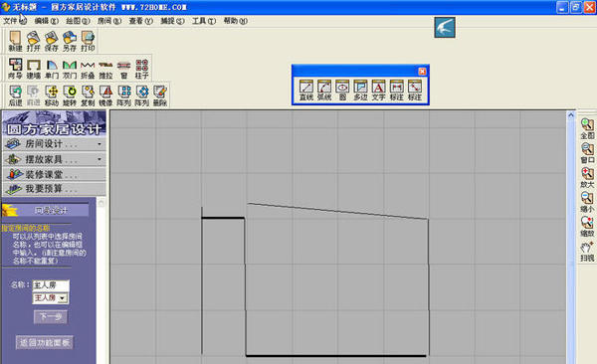The image size is (597, 364).
Task: Click the 旋转 rotate tool
Action: click(x=70, y=95)
